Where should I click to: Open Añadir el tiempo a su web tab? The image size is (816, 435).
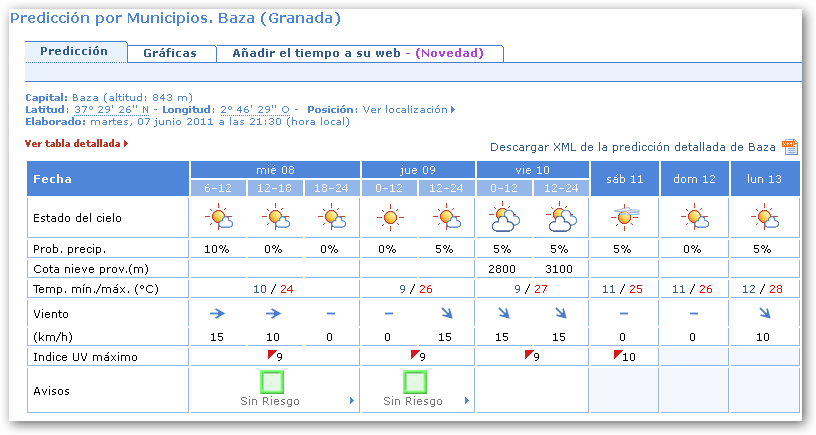tap(359, 53)
